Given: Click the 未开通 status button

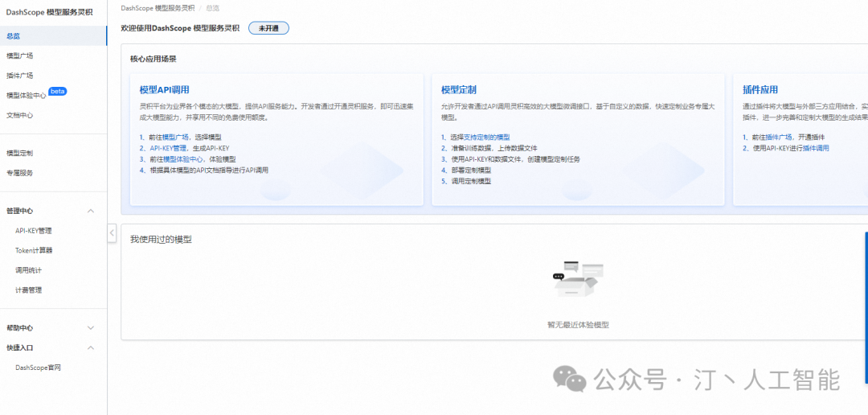Looking at the screenshot, I should coord(268,28).
